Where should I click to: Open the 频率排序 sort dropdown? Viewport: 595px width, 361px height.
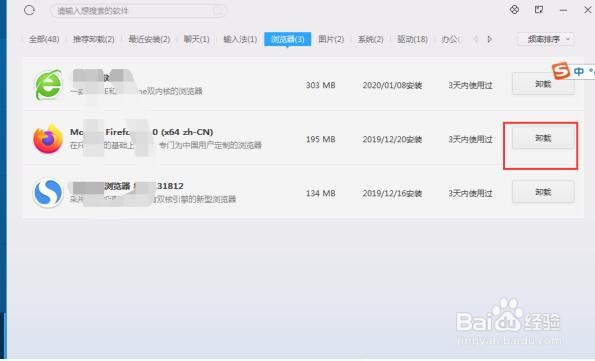pos(546,39)
